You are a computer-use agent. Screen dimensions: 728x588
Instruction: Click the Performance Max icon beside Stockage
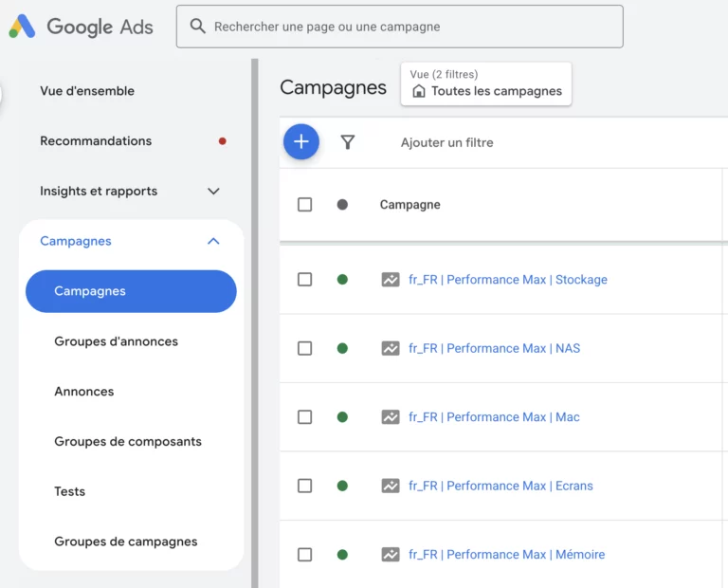(391, 280)
